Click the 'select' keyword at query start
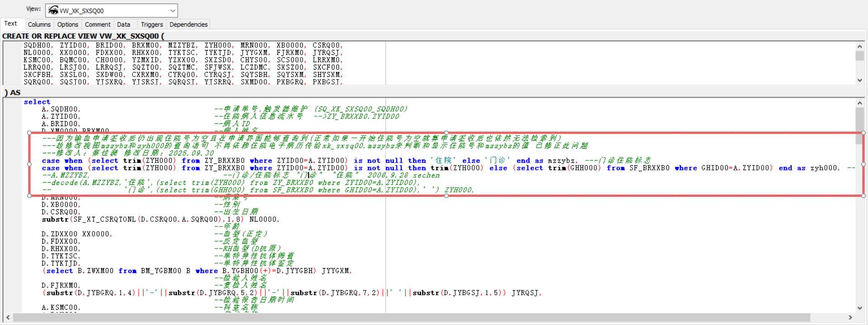Viewport: 868px width, 325px height. [37, 102]
